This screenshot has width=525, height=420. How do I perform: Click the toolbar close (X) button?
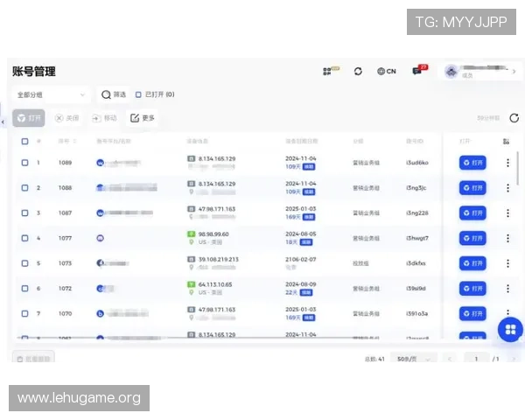67,118
